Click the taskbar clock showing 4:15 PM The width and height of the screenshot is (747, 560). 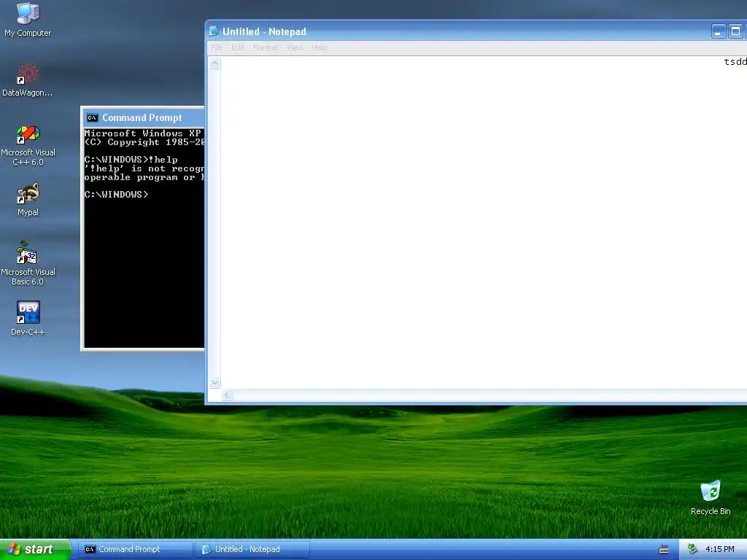[719, 549]
